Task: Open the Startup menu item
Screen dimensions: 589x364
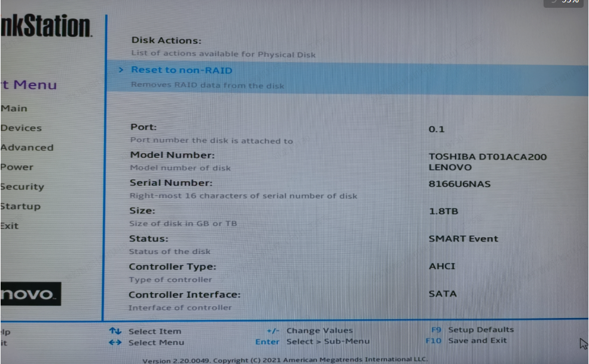Action: point(20,206)
